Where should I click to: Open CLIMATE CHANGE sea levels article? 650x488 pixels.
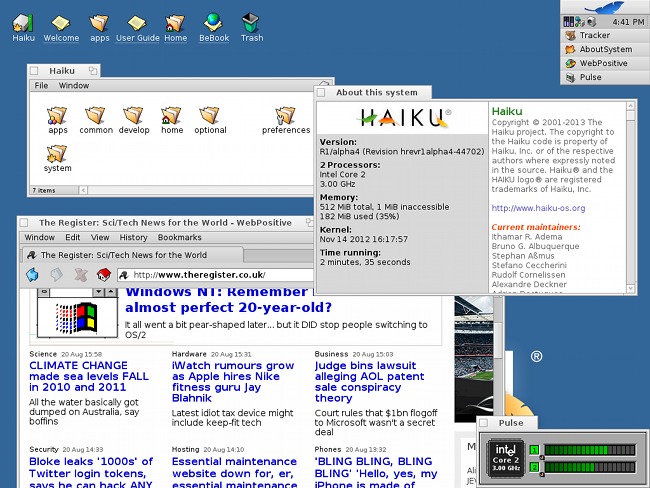(89, 376)
